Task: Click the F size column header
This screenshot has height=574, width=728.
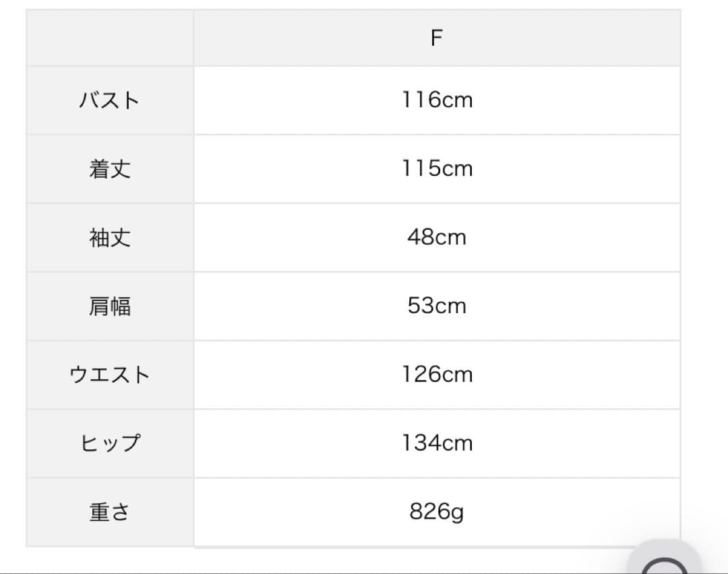Action: tap(436, 38)
